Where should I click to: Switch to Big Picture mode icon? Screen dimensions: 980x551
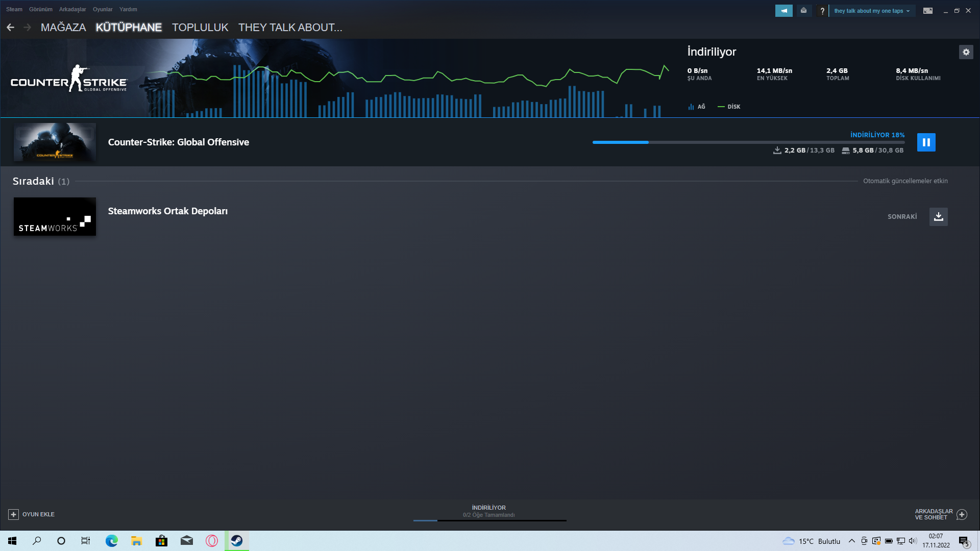pos(927,11)
